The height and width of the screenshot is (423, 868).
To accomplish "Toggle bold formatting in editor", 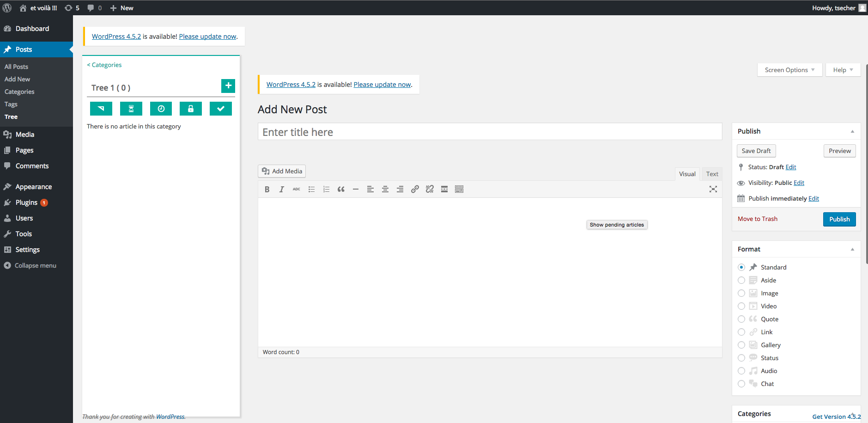I will point(267,189).
